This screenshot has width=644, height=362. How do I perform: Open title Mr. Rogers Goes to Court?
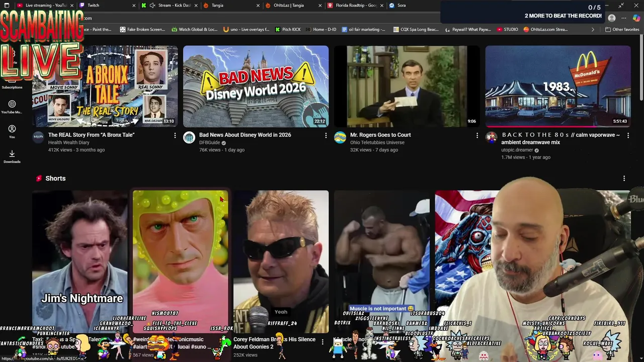pyautogui.click(x=380, y=135)
